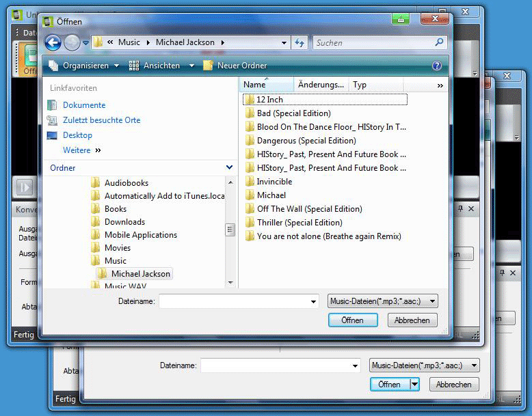
Task: Sort by the Typ column header
Action: 376,85
